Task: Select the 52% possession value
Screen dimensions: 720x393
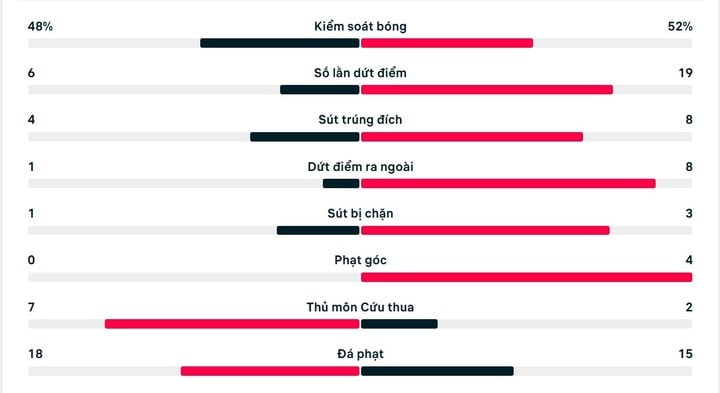Action: 680,26
